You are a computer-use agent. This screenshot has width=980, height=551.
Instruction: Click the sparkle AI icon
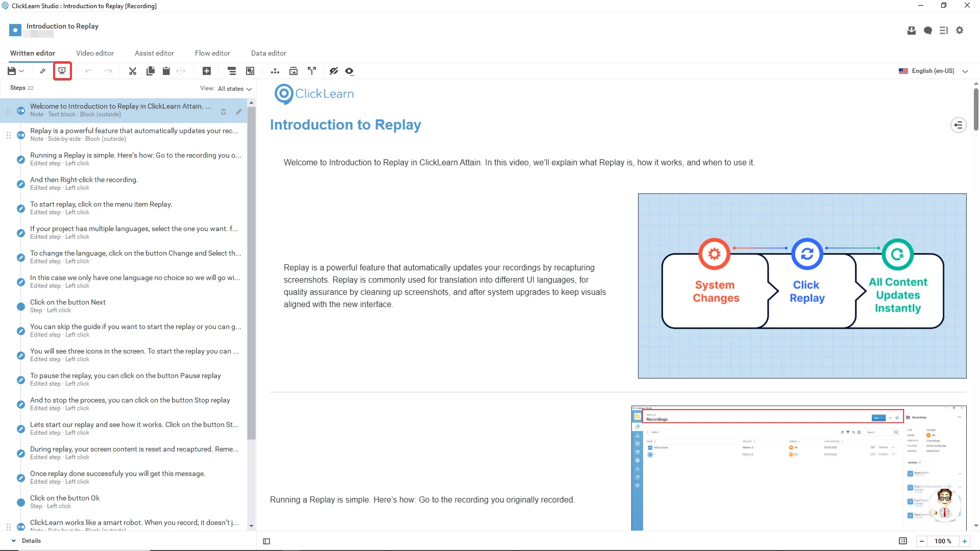point(43,71)
